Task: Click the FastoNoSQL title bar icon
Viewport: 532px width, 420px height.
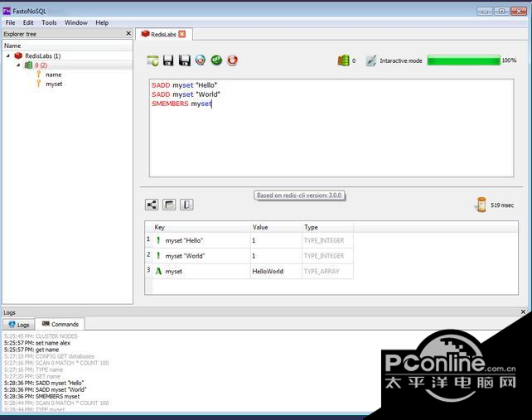Action: pos(7,12)
